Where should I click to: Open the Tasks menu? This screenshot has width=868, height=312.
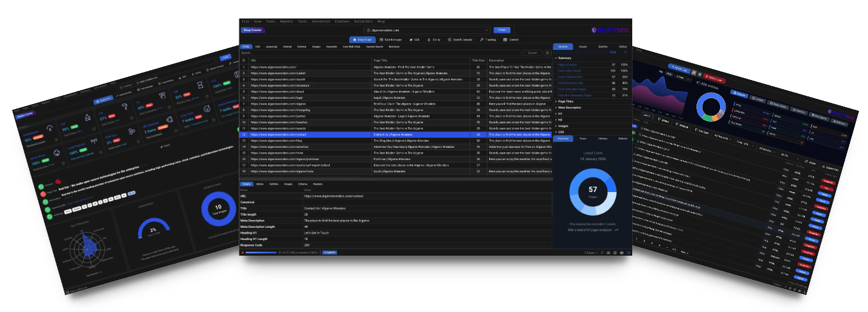271,21
